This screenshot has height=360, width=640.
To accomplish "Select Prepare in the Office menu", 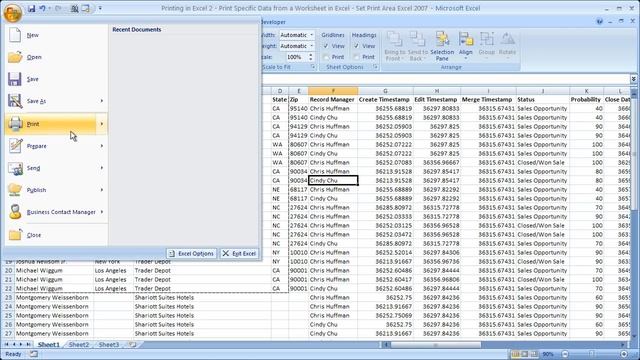I will [x=56, y=146].
